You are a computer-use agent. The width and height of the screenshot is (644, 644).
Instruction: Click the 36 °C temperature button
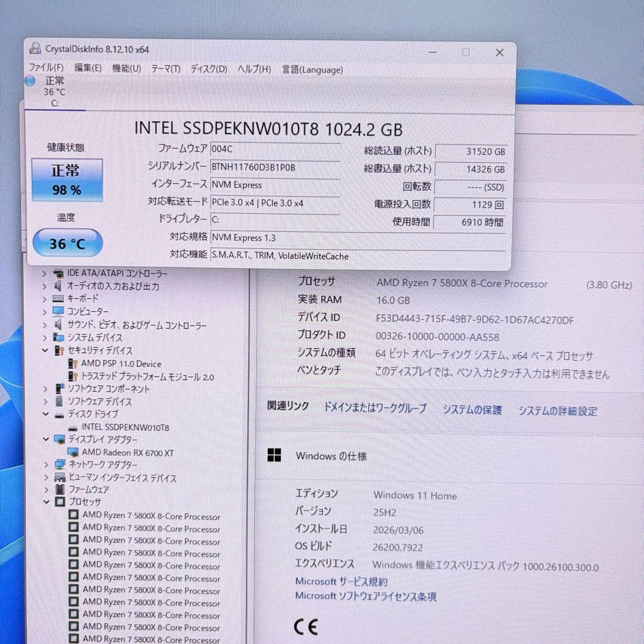click(x=67, y=243)
